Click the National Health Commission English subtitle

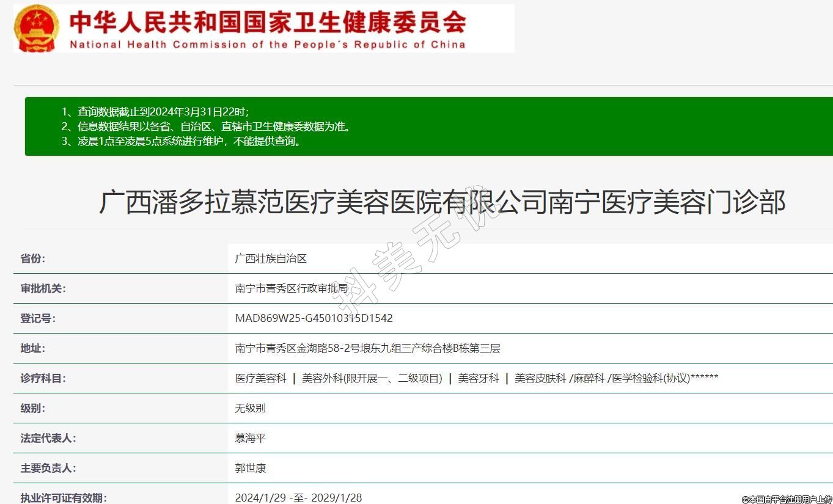coord(267,45)
